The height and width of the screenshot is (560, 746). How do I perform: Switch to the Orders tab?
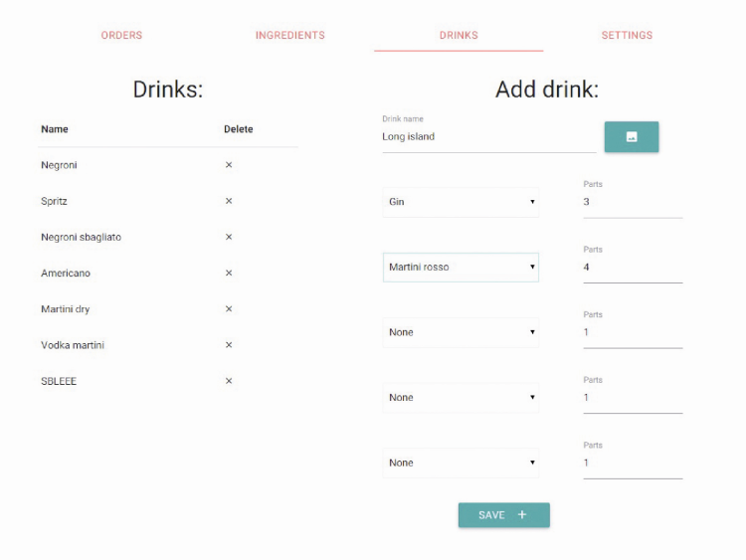pos(121,35)
